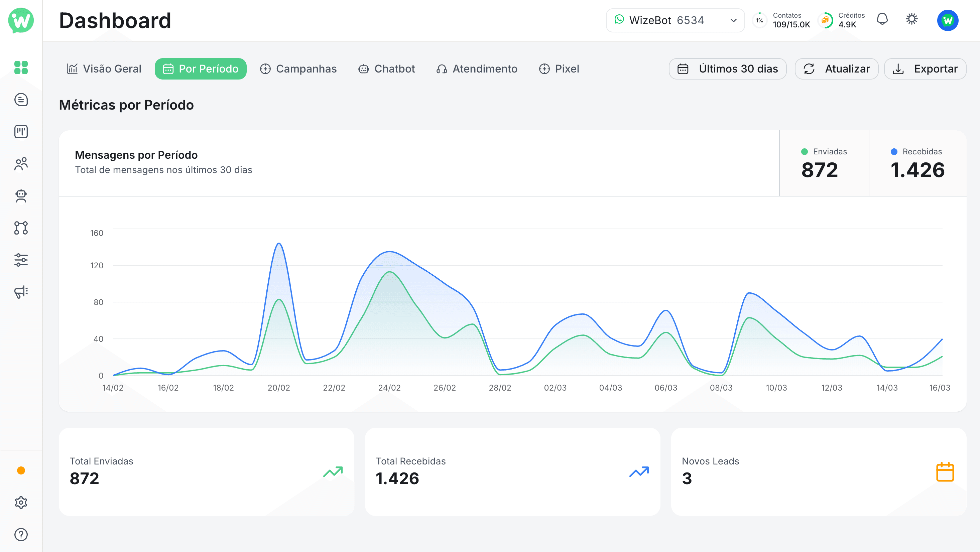Open the user avatar at top right

[x=948, y=20]
